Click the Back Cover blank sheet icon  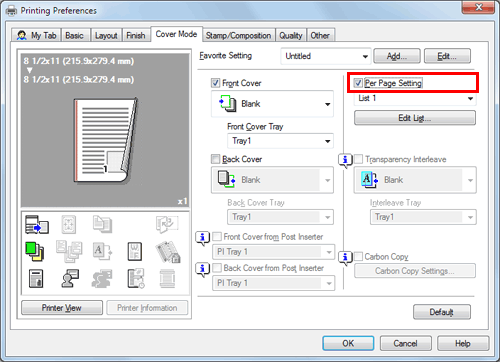click(226, 179)
